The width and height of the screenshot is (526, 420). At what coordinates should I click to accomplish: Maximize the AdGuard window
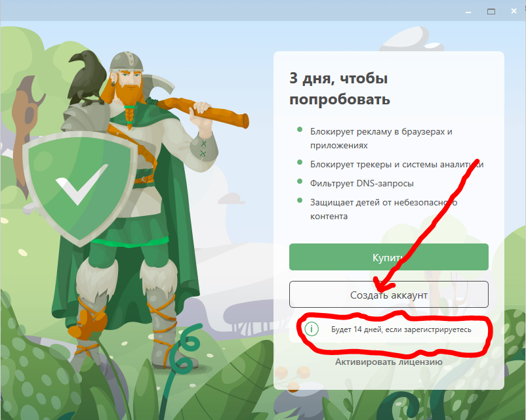coord(491,12)
